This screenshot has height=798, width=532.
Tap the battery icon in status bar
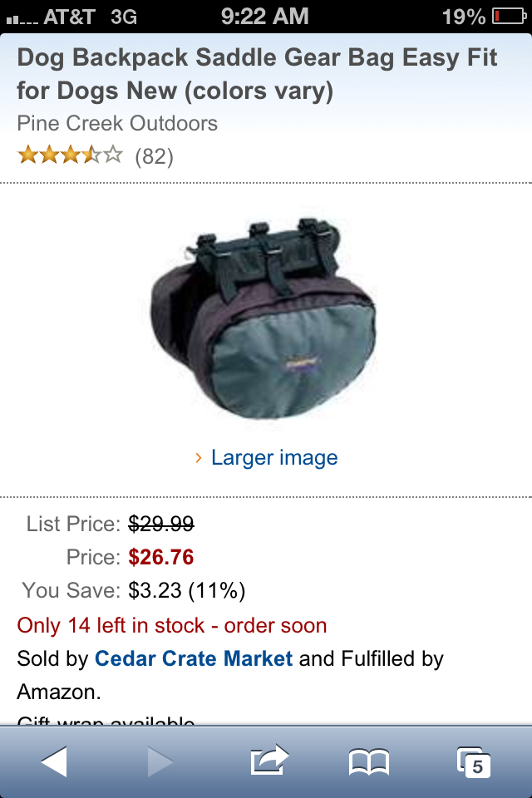point(509,17)
